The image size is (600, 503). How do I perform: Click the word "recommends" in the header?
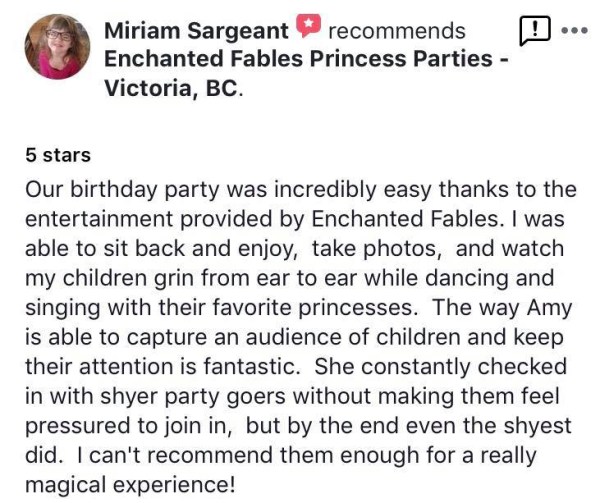[396, 31]
